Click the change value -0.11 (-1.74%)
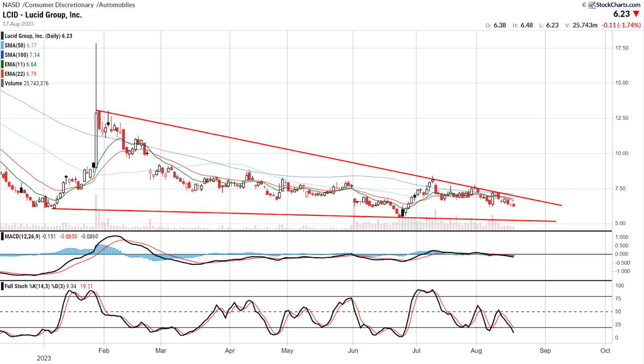This screenshot has height=364, width=644. (x=621, y=25)
